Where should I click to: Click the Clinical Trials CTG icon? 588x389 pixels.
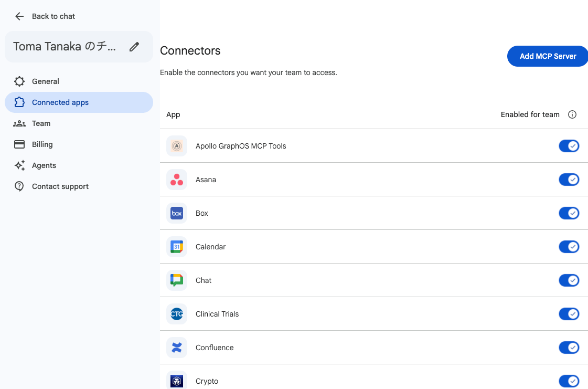tap(177, 314)
